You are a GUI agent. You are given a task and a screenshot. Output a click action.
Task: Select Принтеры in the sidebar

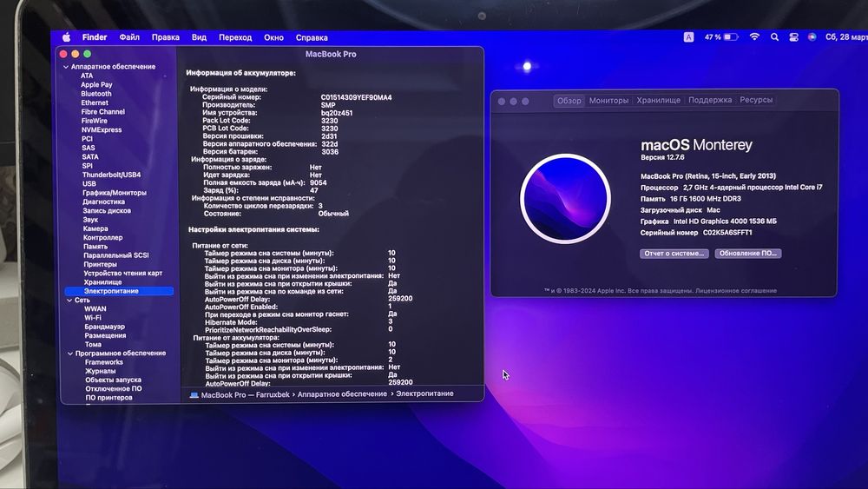[100, 264]
